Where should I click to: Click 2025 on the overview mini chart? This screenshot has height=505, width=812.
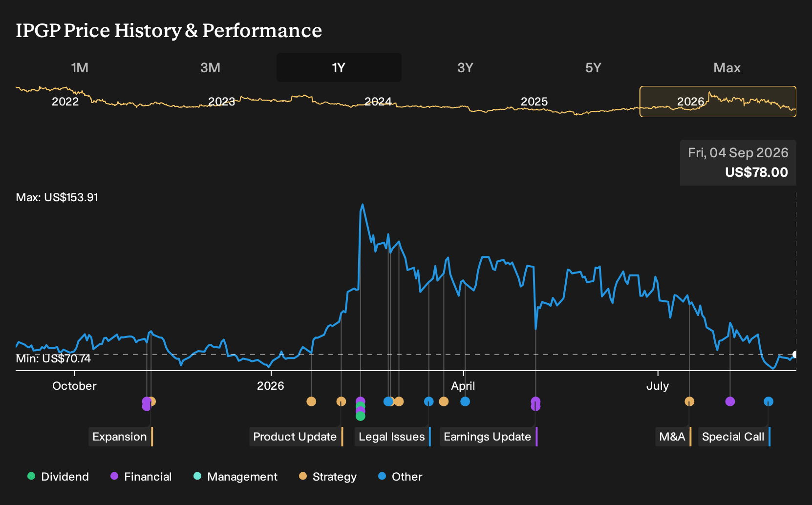click(534, 102)
